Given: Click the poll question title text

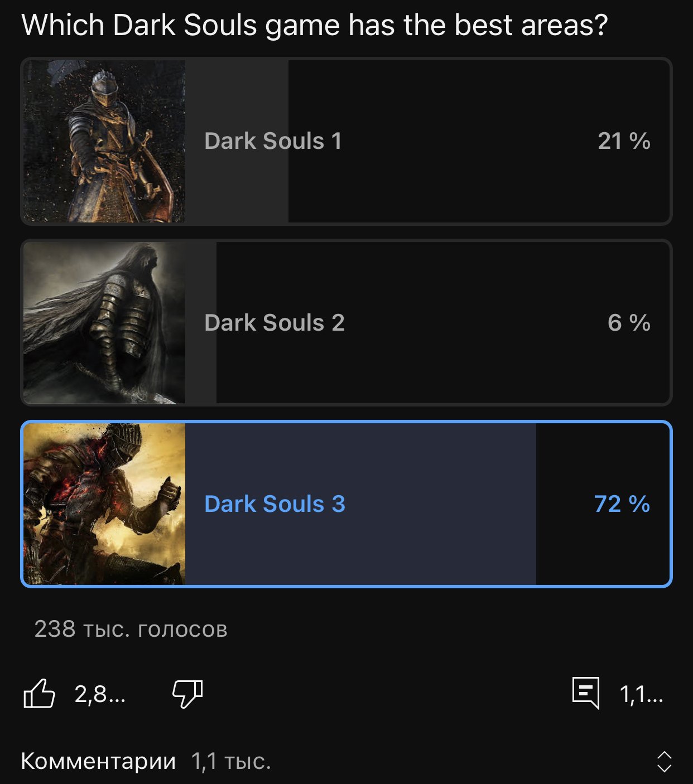Looking at the screenshot, I should click(x=314, y=26).
